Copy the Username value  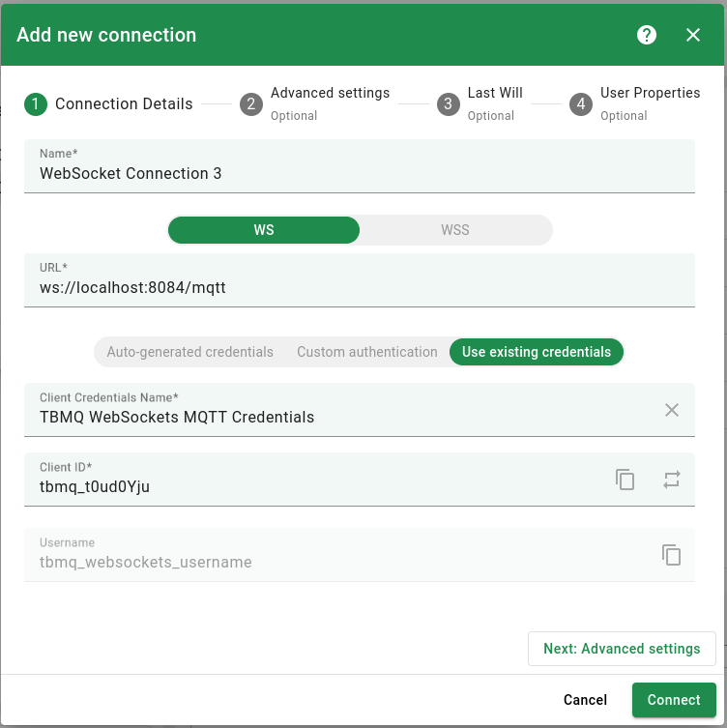pyautogui.click(x=672, y=555)
